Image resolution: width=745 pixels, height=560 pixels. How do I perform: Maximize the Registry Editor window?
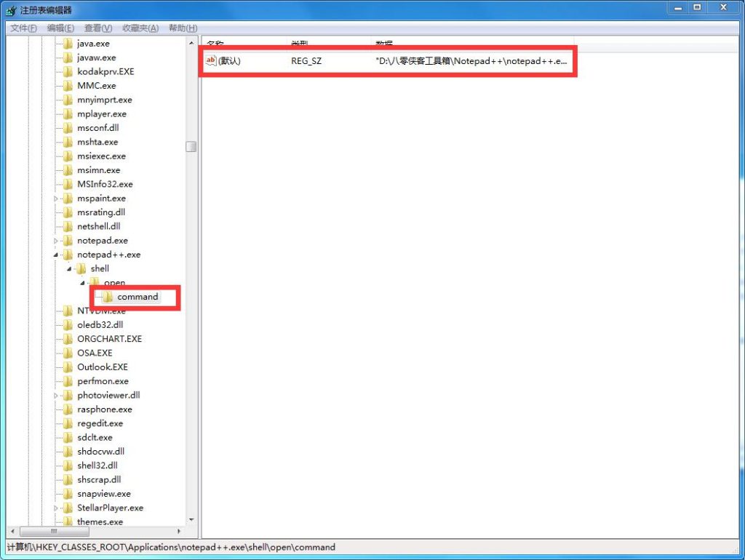(x=697, y=8)
